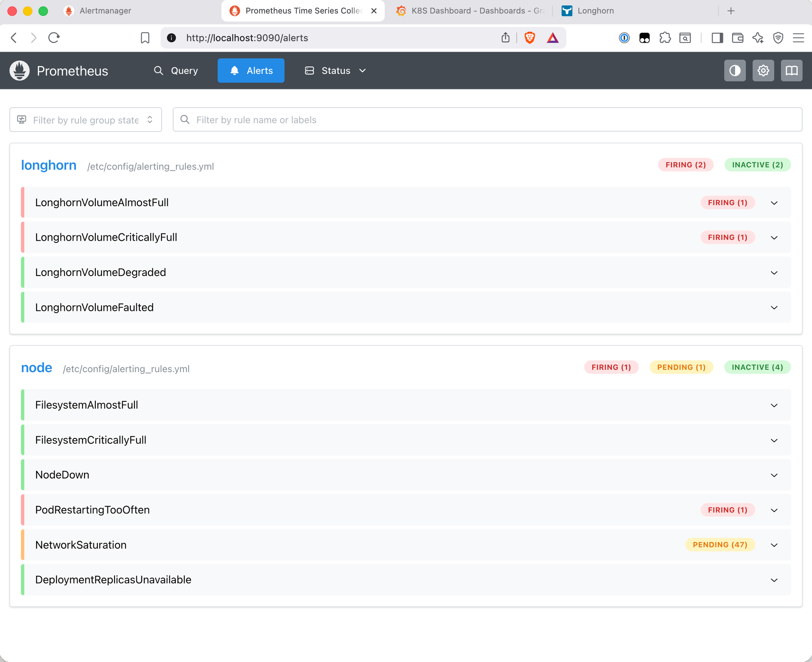Focus the rule name or labels filter

[x=487, y=120]
